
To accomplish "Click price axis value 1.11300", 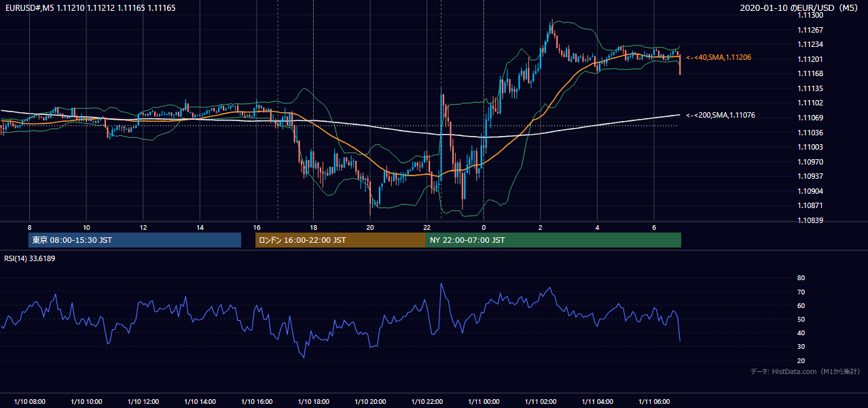I will click(809, 16).
